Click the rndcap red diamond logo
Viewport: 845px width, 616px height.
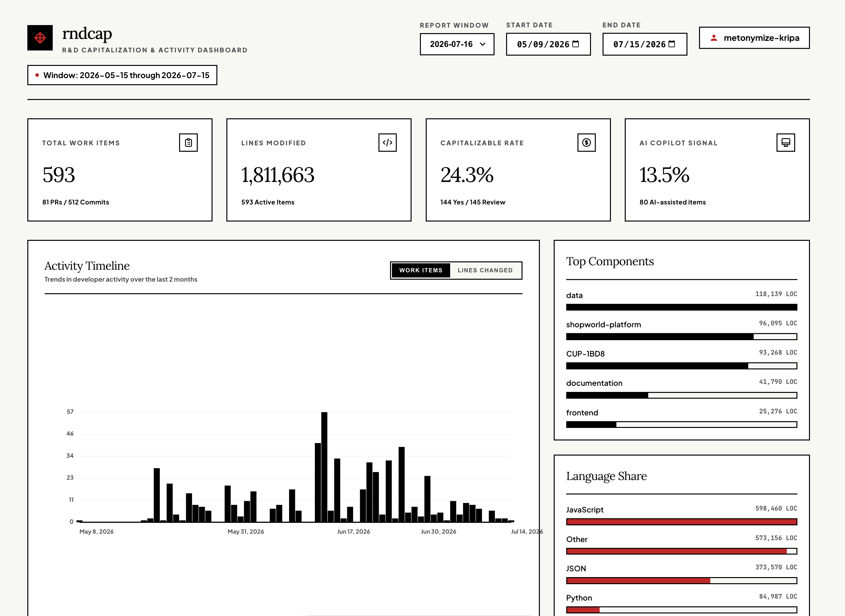coord(40,38)
